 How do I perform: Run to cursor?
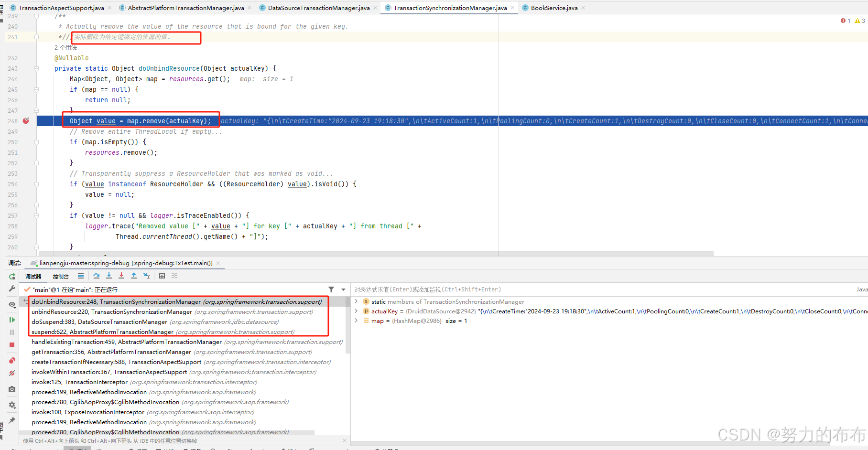[146, 276]
